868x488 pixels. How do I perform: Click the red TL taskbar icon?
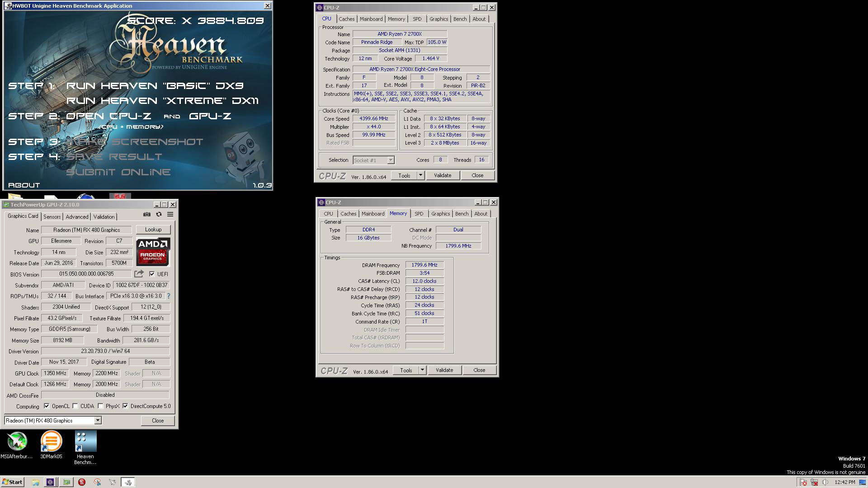pyautogui.click(x=82, y=482)
